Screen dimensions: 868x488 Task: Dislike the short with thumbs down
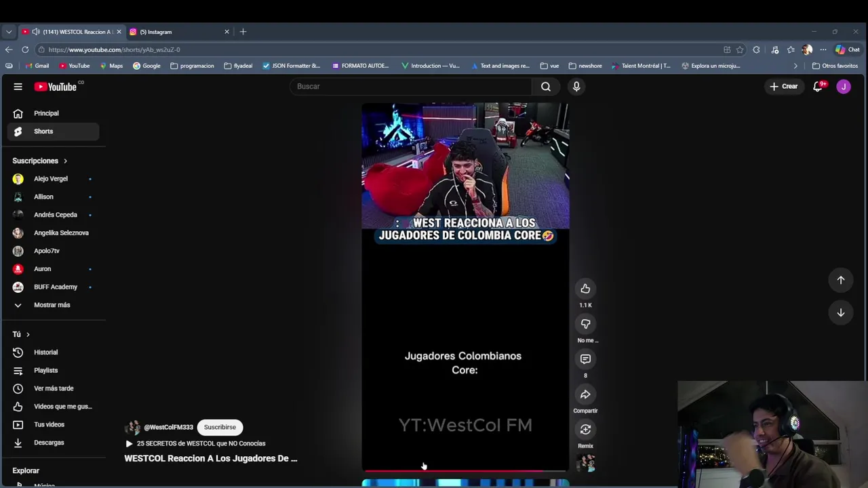(x=585, y=324)
